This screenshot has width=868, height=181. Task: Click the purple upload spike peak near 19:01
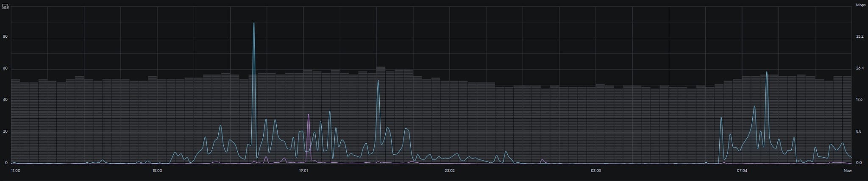click(x=309, y=115)
